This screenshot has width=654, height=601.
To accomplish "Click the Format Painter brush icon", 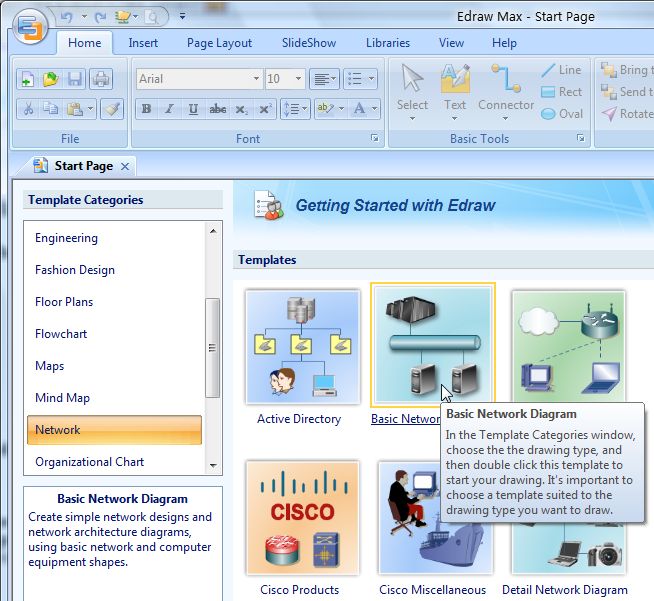I will (x=112, y=109).
